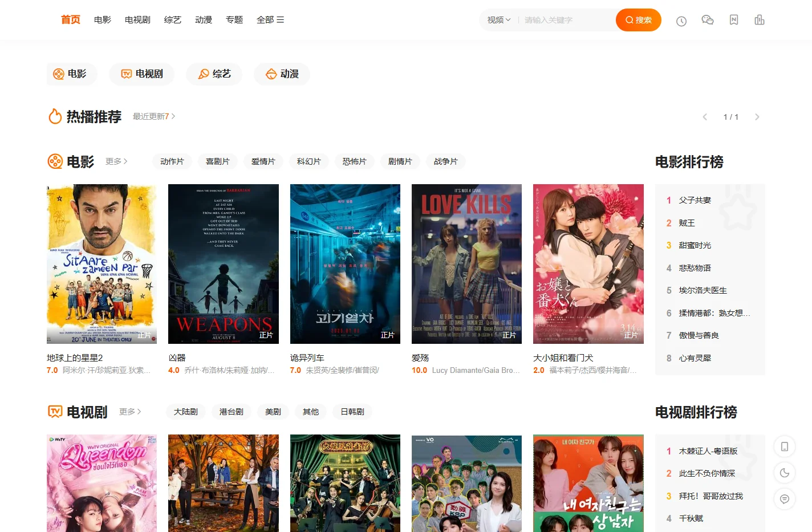Filter movies by 爱情片
812x532 pixels.
[263, 161]
